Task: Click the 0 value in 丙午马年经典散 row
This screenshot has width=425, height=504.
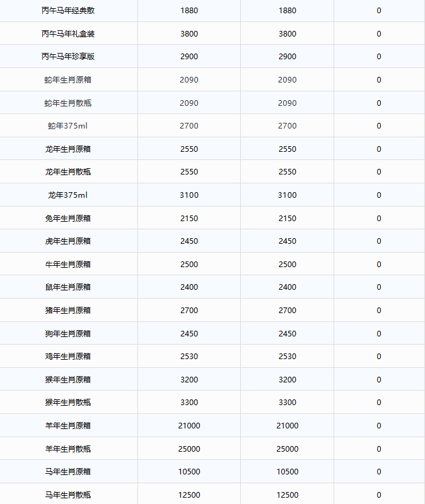Action: point(379,11)
